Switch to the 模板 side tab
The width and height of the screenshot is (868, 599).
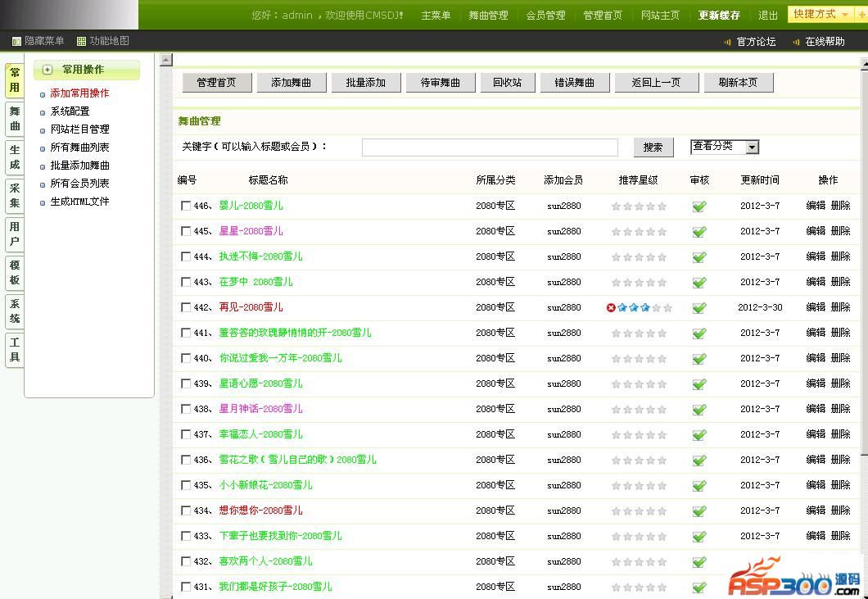pyautogui.click(x=15, y=273)
